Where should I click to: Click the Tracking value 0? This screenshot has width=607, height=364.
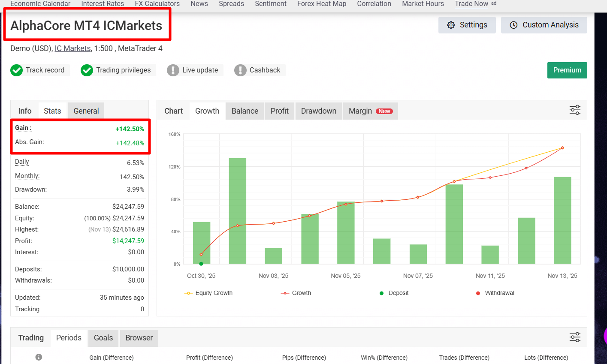point(142,309)
